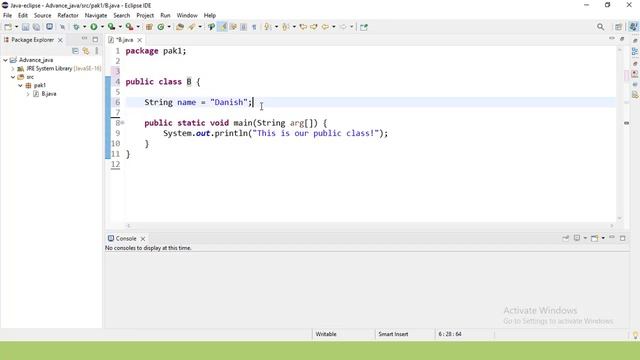Toggle Show Whitespace Characters pilcrow icon

[254, 27]
